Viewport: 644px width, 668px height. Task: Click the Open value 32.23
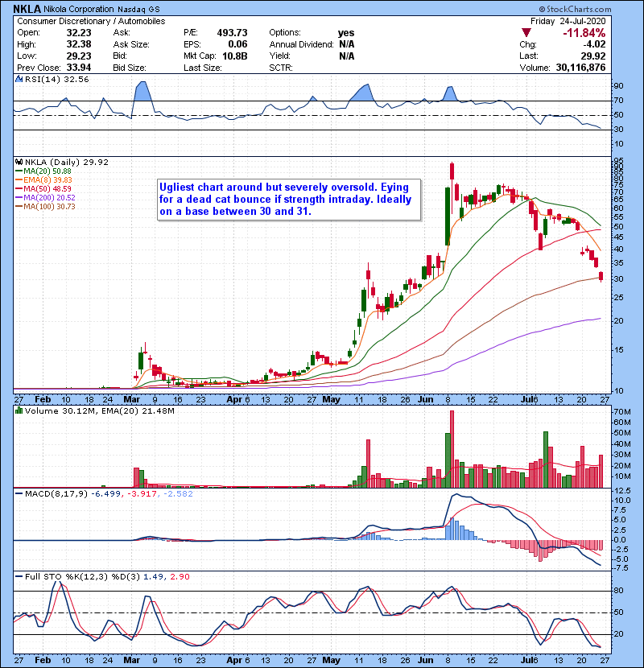click(x=79, y=33)
